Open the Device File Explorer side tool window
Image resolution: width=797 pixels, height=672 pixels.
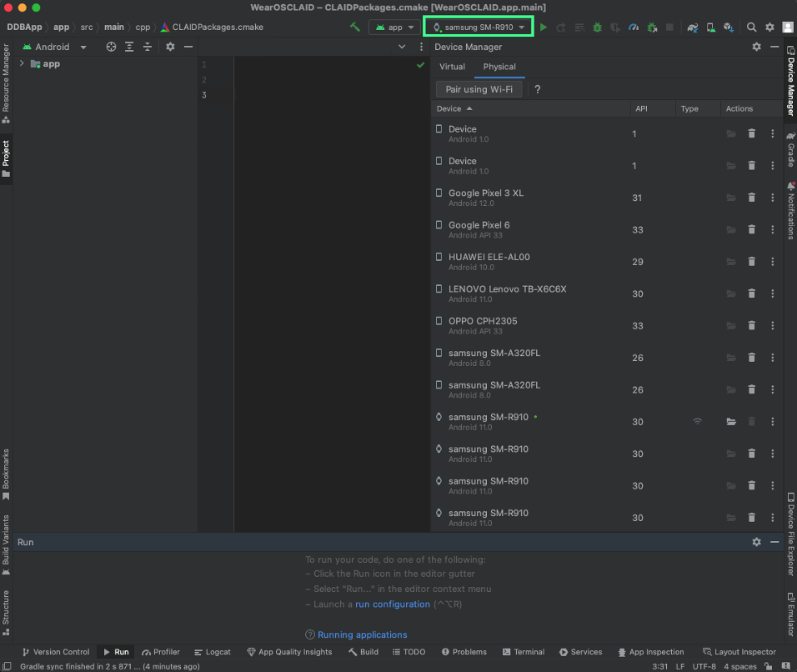791,534
